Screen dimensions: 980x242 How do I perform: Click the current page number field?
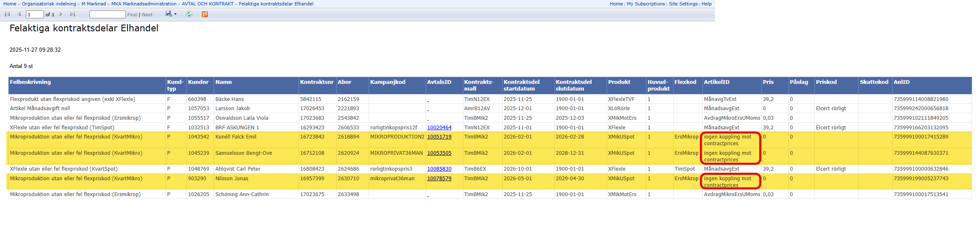[x=35, y=15]
